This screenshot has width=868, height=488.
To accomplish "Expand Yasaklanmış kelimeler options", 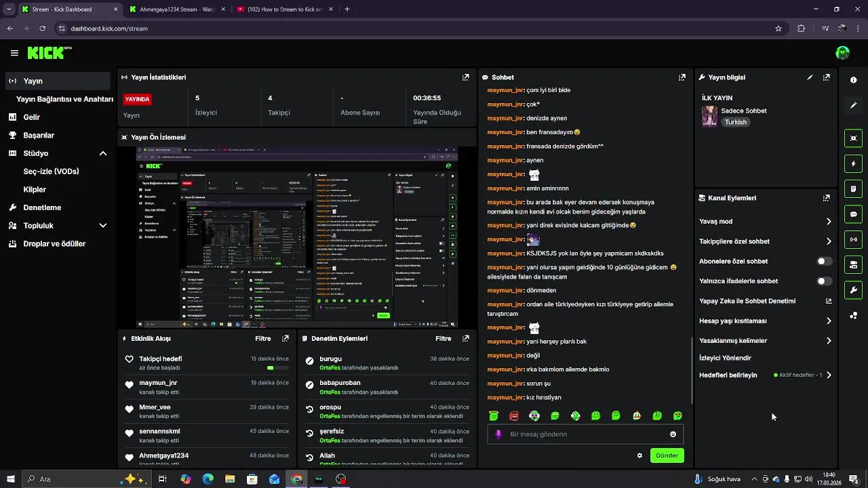I will click(829, 341).
